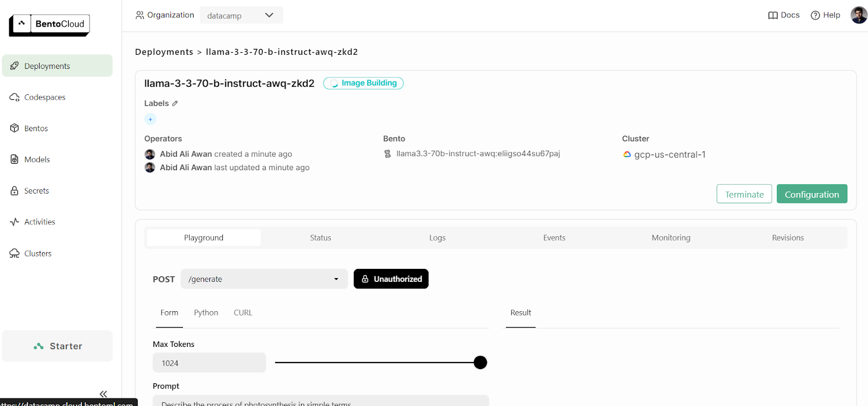Click the avatar beside 'created a minute ago'
This screenshot has width=868, height=406.
coord(150,154)
